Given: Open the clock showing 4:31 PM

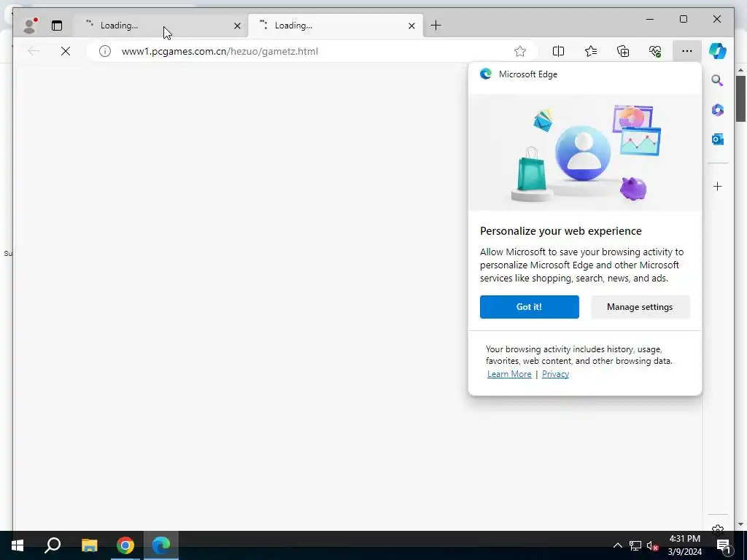Looking at the screenshot, I should pyautogui.click(x=684, y=545).
